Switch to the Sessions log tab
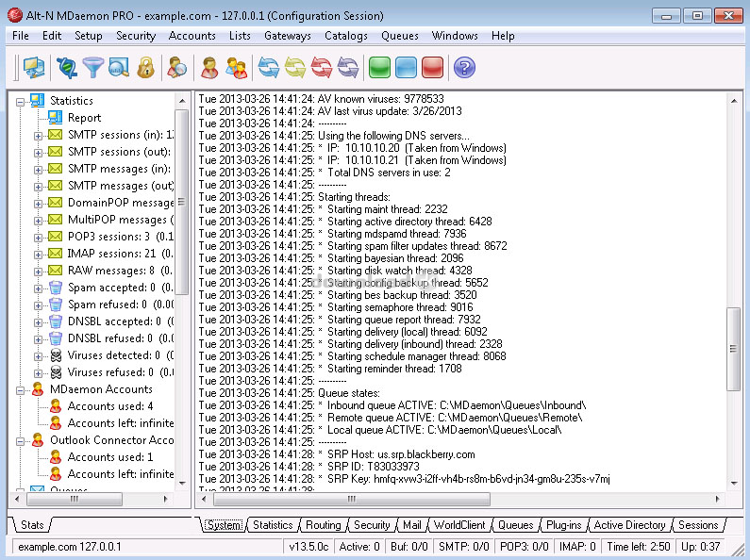The height and width of the screenshot is (560, 750). pyautogui.click(x=698, y=524)
